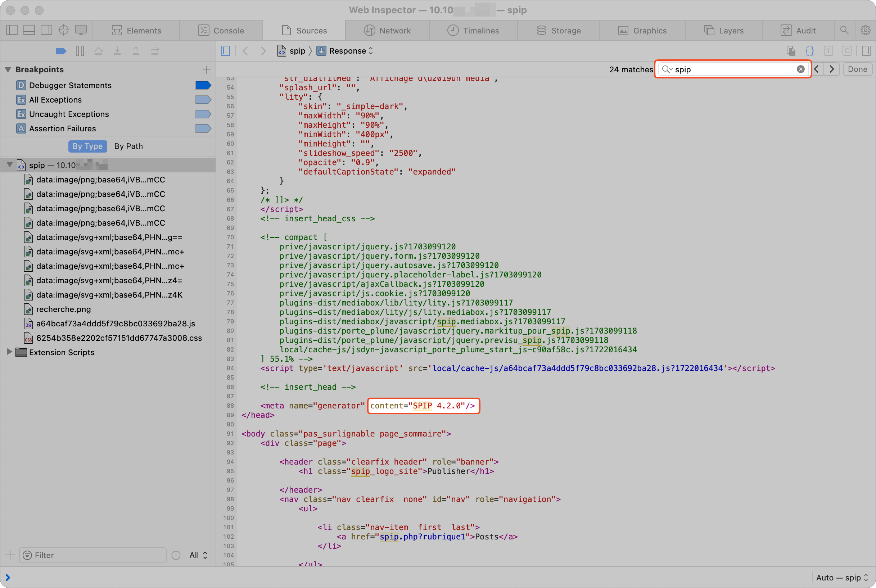Select data:image/svg+xml resource ending g==
The image size is (876, 588).
pyautogui.click(x=109, y=237)
